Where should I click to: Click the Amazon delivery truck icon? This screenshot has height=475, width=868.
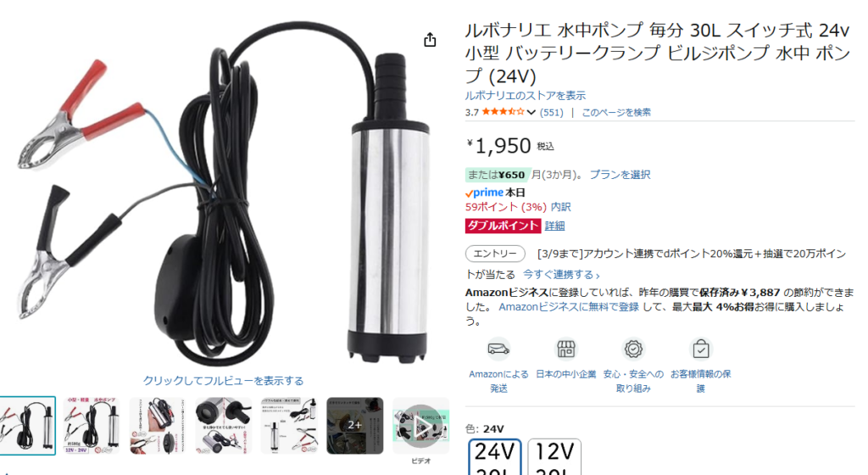(x=498, y=349)
